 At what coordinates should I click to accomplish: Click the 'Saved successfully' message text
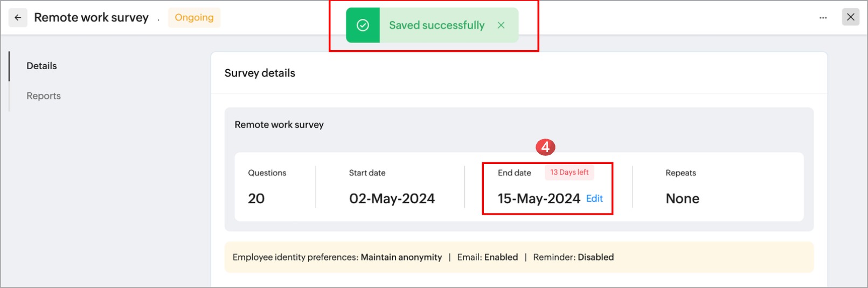[x=436, y=25]
